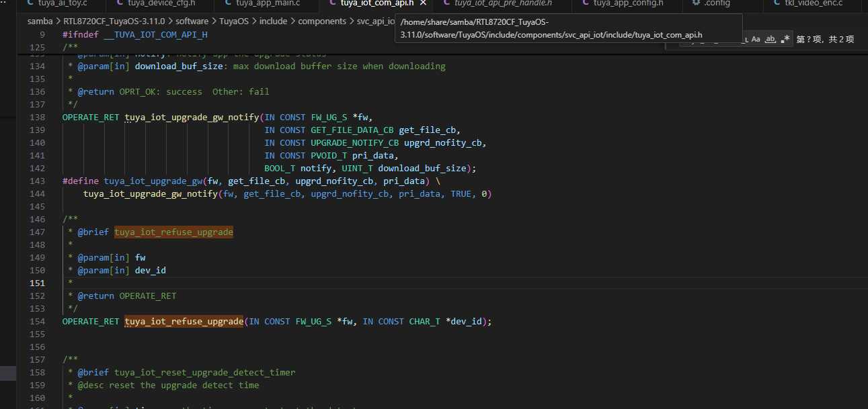868x409 pixels.
Task: Click the .config tab gear icon
Action: [x=696, y=3]
